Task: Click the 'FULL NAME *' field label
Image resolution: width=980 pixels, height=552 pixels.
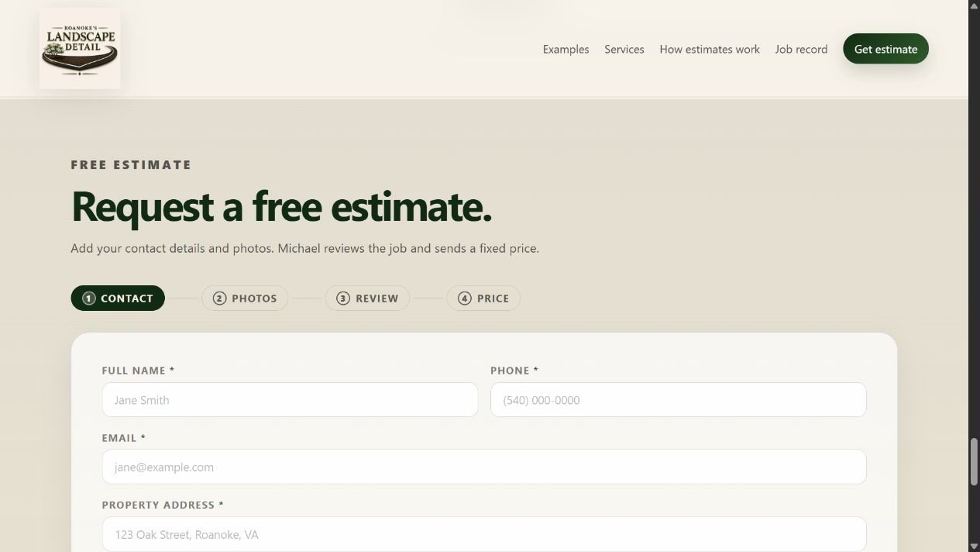Action: tap(138, 371)
